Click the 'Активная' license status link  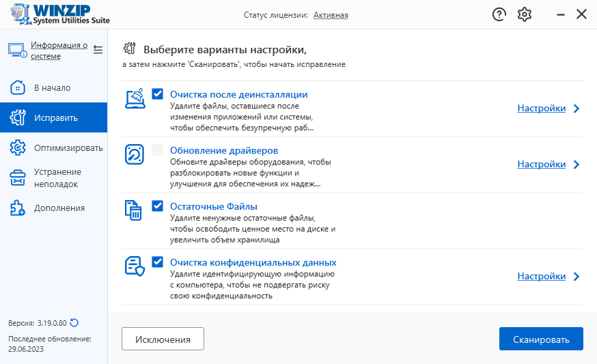(x=331, y=15)
